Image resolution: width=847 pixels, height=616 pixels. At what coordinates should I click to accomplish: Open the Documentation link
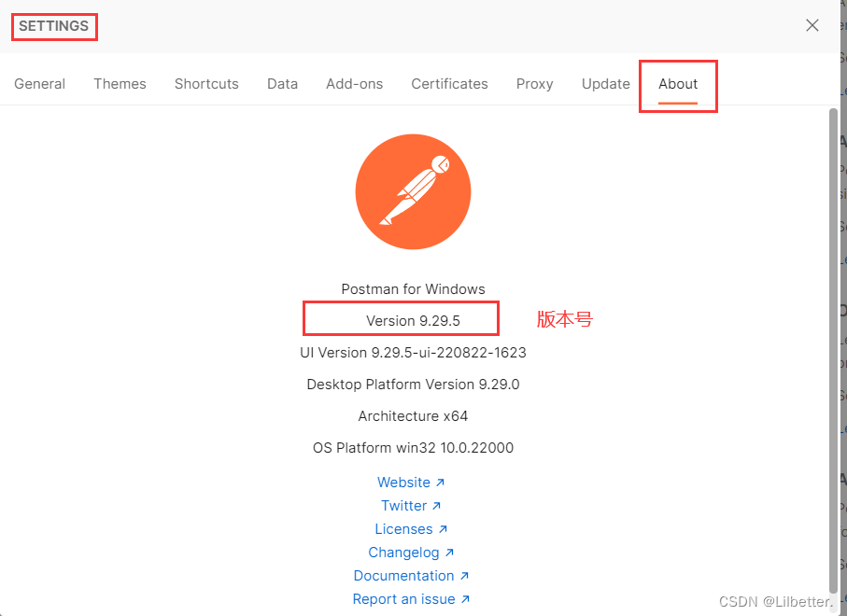point(411,576)
